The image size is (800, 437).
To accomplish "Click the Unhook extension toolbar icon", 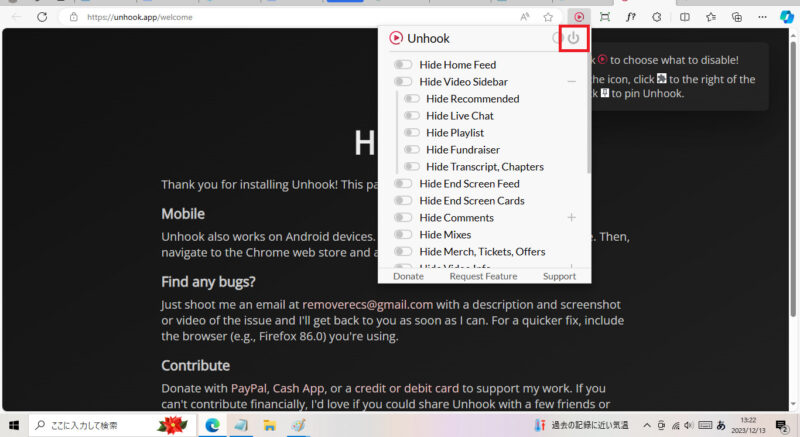I will coord(579,17).
